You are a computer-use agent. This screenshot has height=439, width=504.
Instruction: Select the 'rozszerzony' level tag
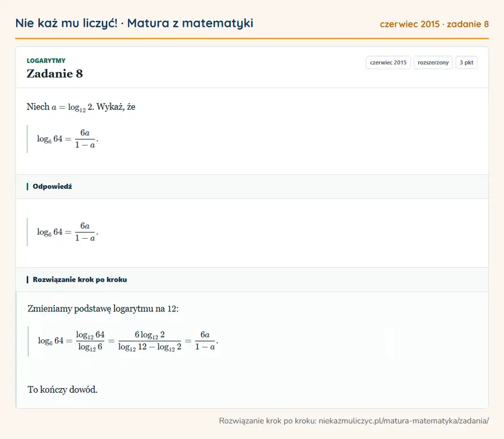pyautogui.click(x=433, y=62)
